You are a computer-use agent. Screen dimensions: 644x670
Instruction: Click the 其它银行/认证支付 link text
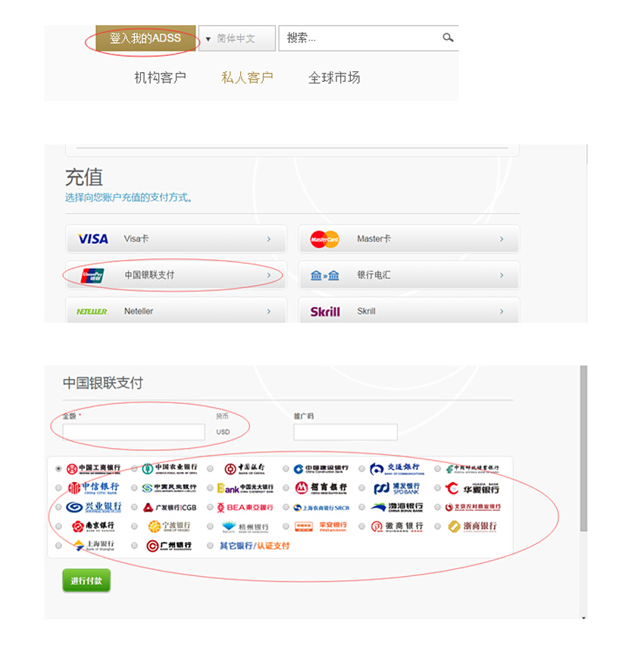(x=255, y=546)
